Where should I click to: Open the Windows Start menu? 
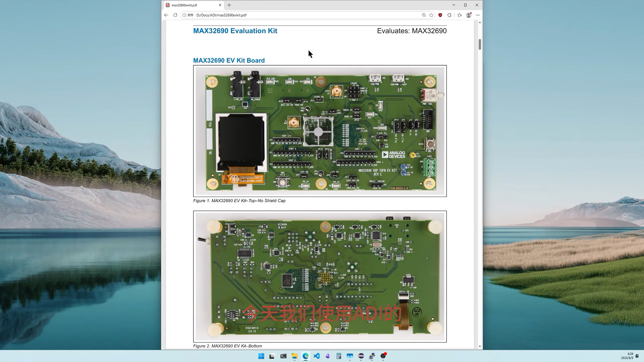point(261,356)
